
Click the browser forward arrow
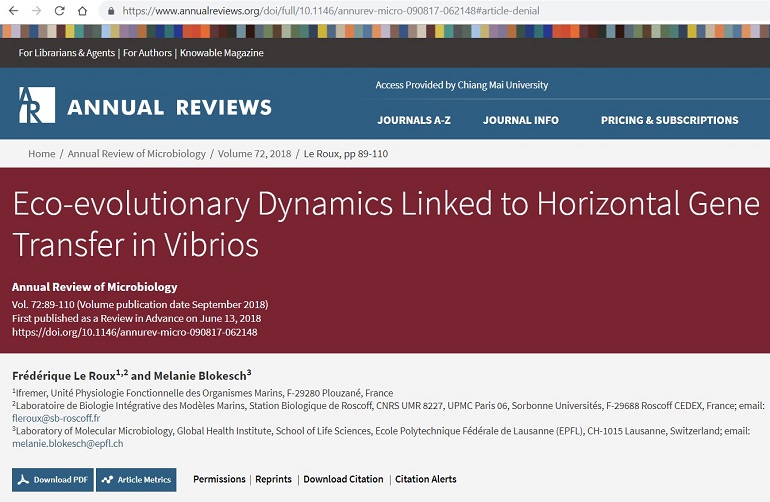click(36, 10)
